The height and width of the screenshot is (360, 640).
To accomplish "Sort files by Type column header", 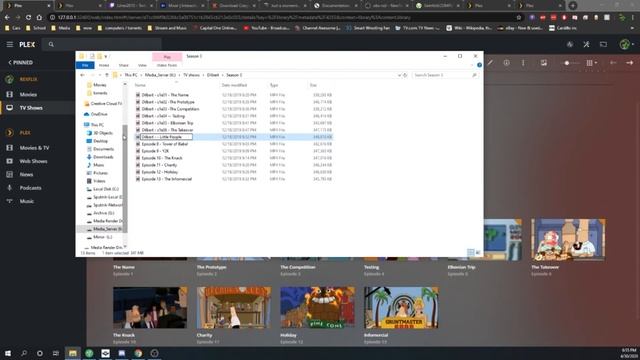I will point(274,85).
